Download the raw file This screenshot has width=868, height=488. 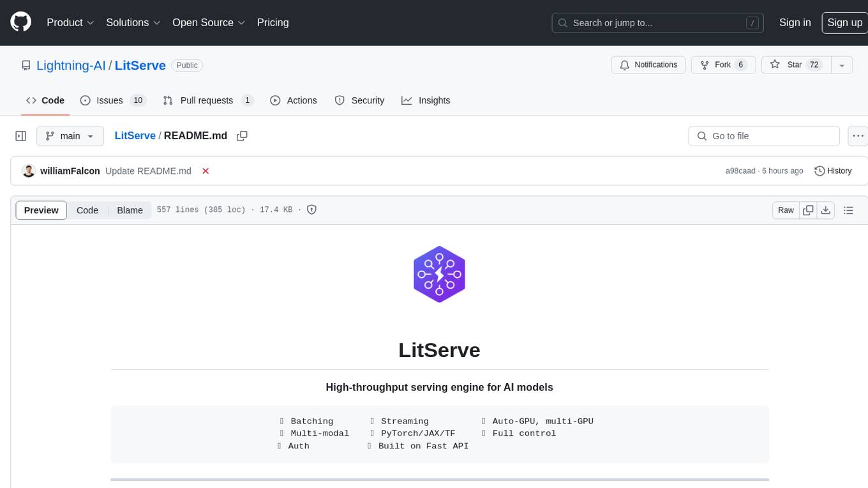coord(826,210)
